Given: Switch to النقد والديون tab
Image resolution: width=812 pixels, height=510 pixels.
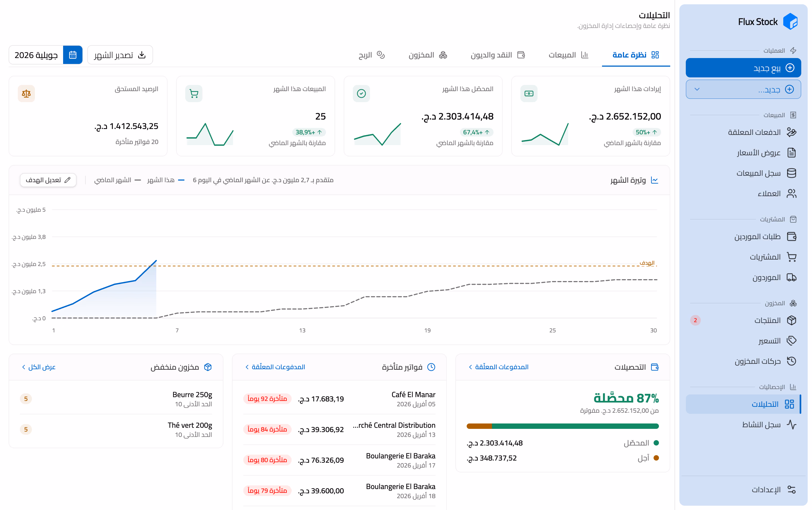Looking at the screenshot, I should tap(498, 55).
